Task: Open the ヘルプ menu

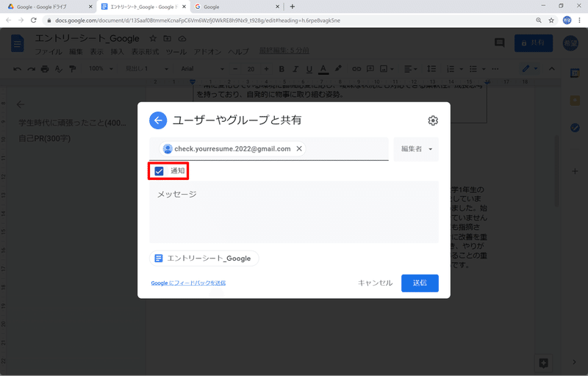Action: [x=238, y=51]
